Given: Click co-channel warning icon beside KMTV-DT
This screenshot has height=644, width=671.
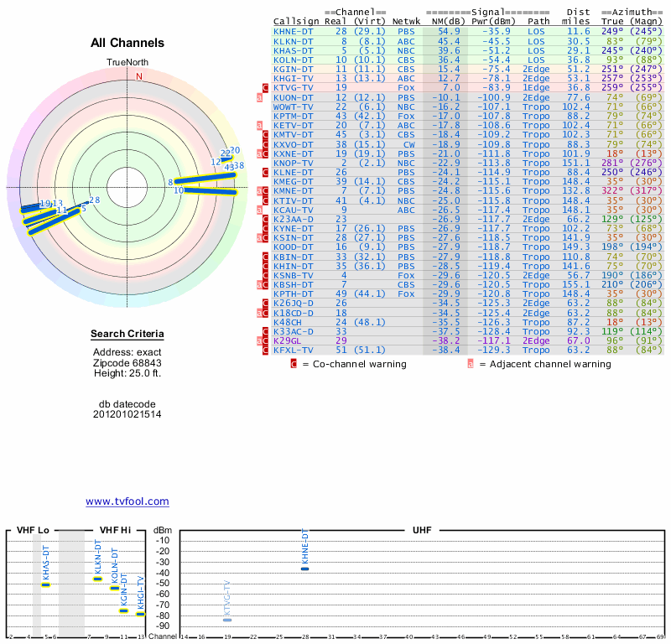Looking at the screenshot, I should (266, 135).
